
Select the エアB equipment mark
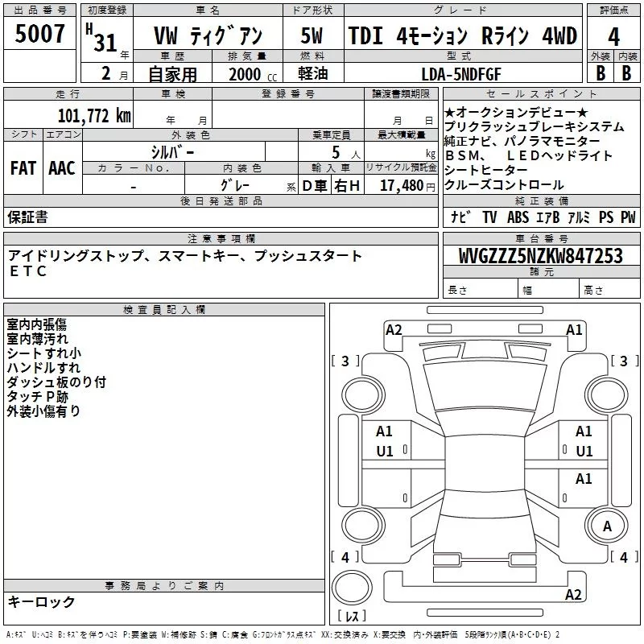point(548,217)
